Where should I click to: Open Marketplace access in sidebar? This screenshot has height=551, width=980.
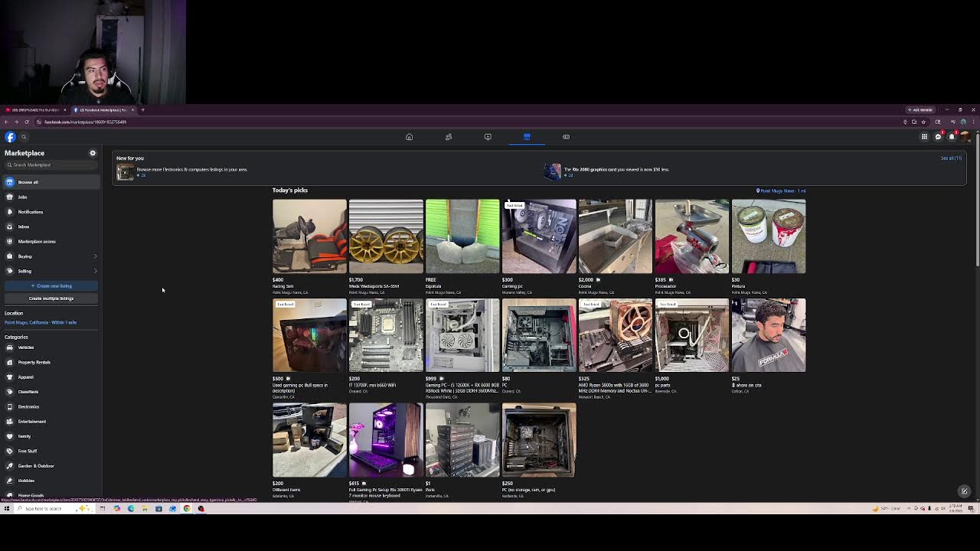coord(51,241)
